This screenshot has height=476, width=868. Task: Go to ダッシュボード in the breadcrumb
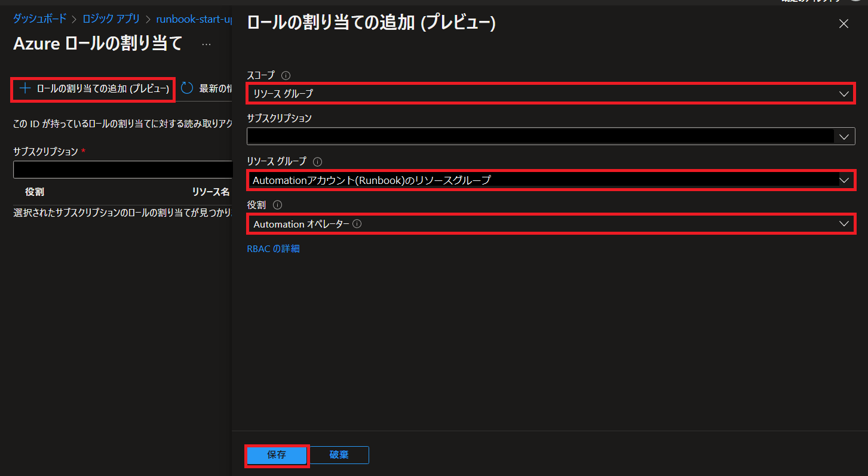(40, 19)
